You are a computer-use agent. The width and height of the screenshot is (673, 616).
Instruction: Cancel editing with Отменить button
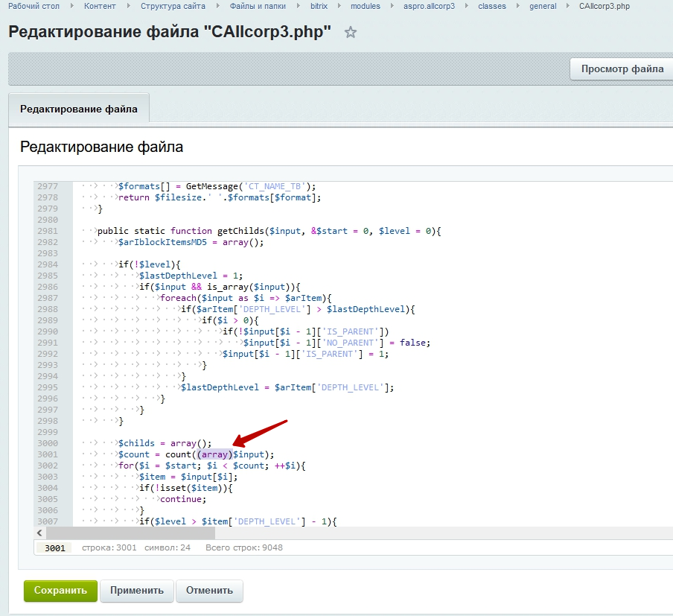[209, 591]
